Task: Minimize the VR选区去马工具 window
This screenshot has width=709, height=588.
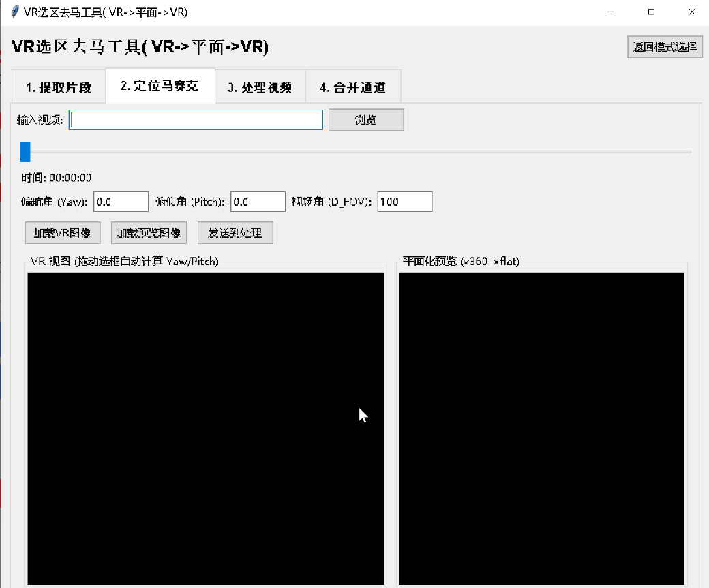Action: [610, 12]
